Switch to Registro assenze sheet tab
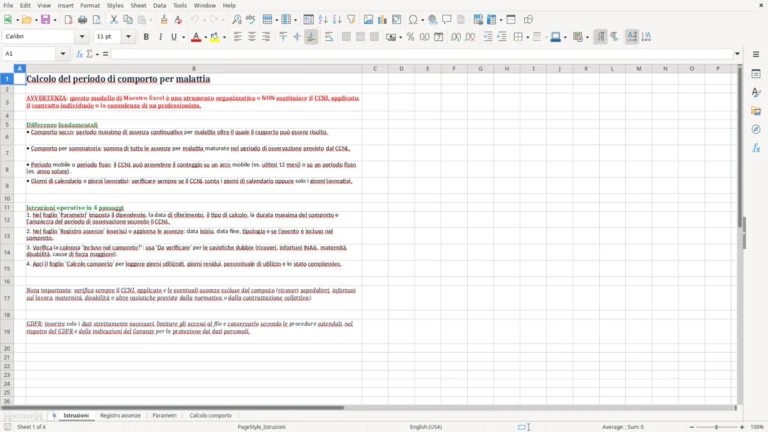The width and height of the screenshot is (768, 432). coord(120,415)
